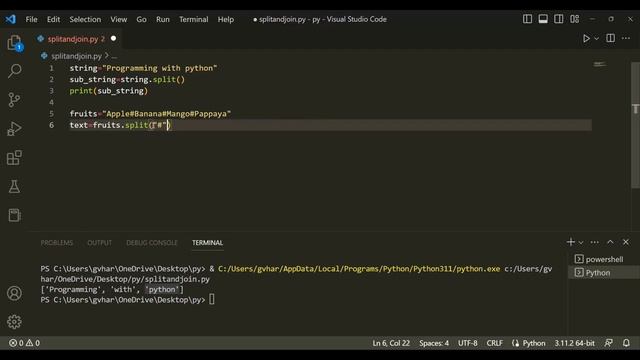640x360 pixels.
Task: Expand the run options dropdown arrow
Action: [597, 39]
